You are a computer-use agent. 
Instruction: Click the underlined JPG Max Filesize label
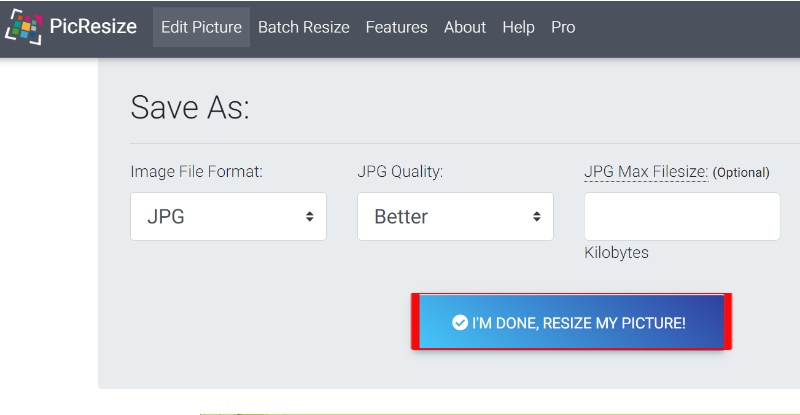[645, 172]
